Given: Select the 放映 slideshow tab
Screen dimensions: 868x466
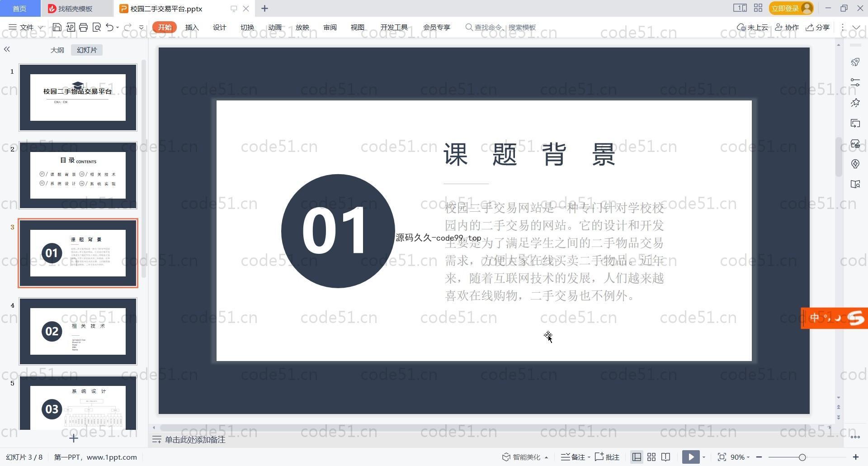Looking at the screenshot, I should pyautogui.click(x=302, y=27).
